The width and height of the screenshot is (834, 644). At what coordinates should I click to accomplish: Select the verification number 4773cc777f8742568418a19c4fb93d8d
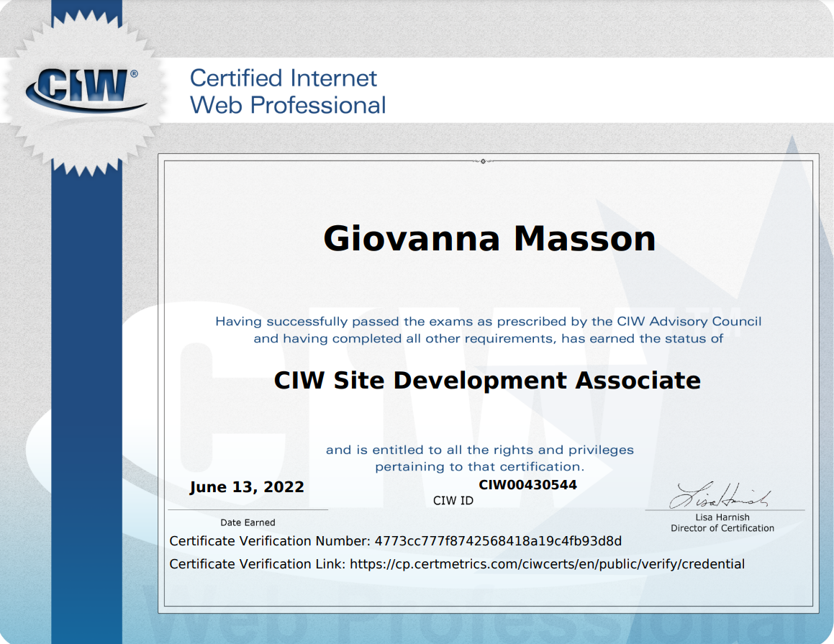point(499,541)
